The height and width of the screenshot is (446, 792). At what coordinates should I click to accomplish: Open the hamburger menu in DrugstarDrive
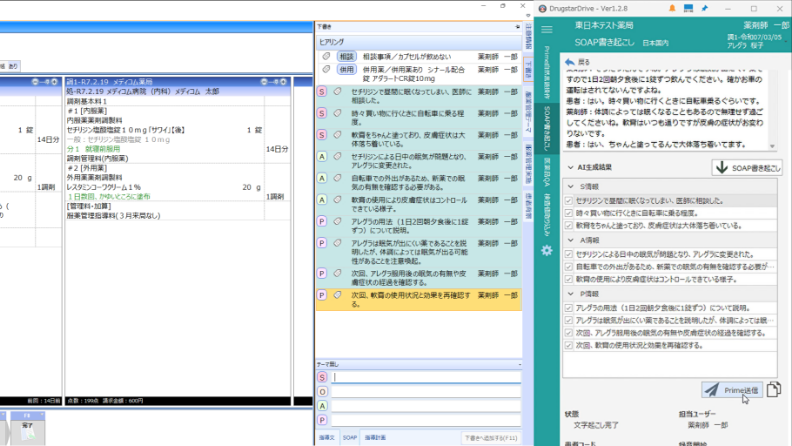tap(547, 30)
